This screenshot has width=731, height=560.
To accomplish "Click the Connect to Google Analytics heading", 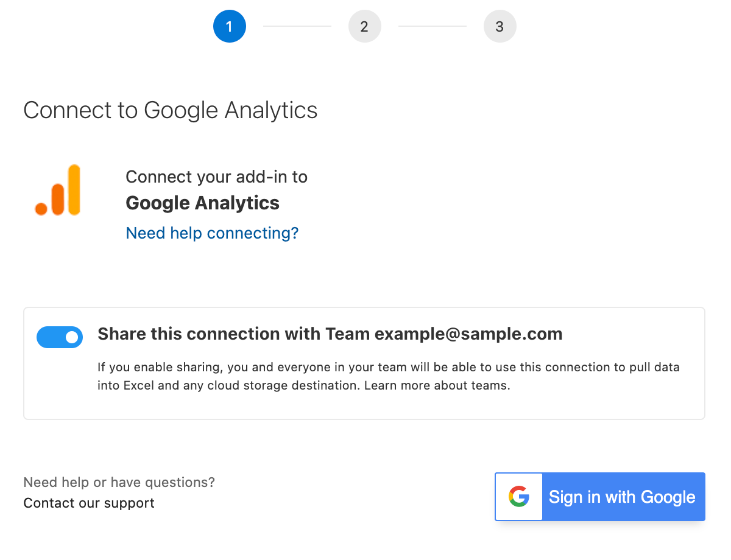I will (171, 110).
